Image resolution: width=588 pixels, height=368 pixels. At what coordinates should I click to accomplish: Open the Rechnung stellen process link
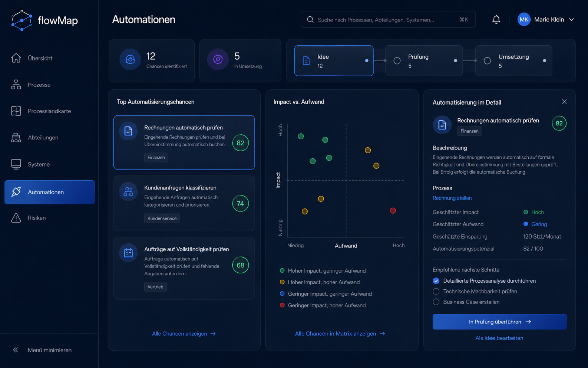point(452,198)
